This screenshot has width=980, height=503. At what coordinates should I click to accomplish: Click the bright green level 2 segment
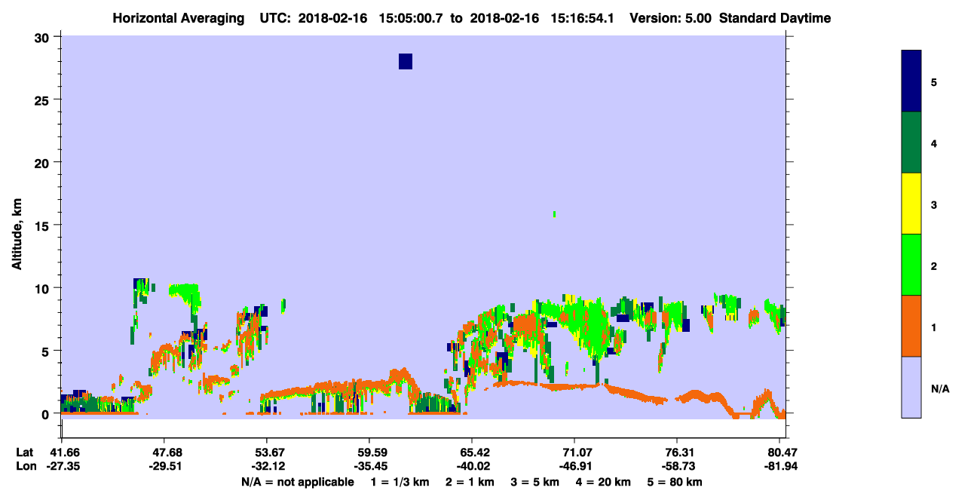[911, 265]
